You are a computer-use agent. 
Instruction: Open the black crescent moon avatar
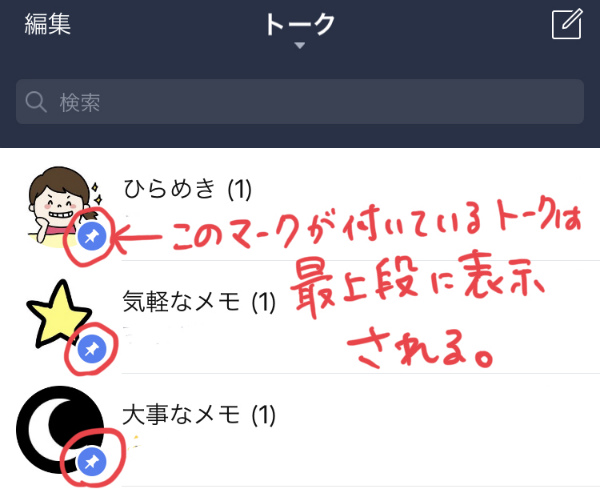pos(60,429)
